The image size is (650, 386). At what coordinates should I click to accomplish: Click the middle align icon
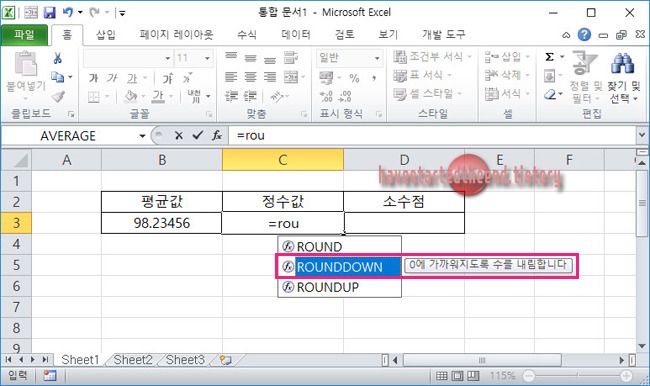(250, 58)
